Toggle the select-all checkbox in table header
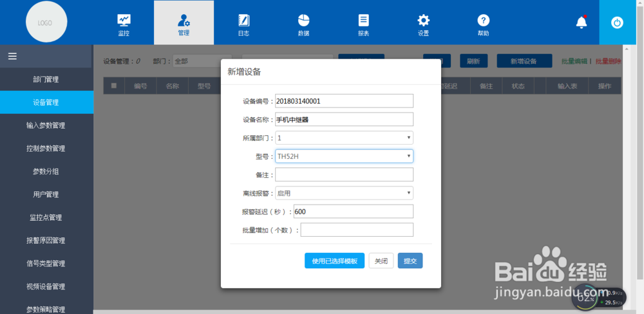Screen dimensions: 644x314 click(x=114, y=86)
